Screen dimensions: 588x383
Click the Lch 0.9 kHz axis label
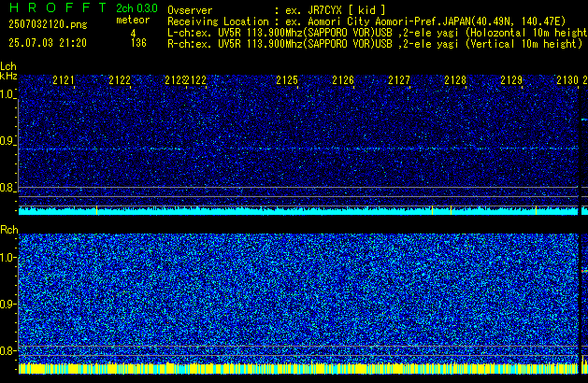coord(7,141)
